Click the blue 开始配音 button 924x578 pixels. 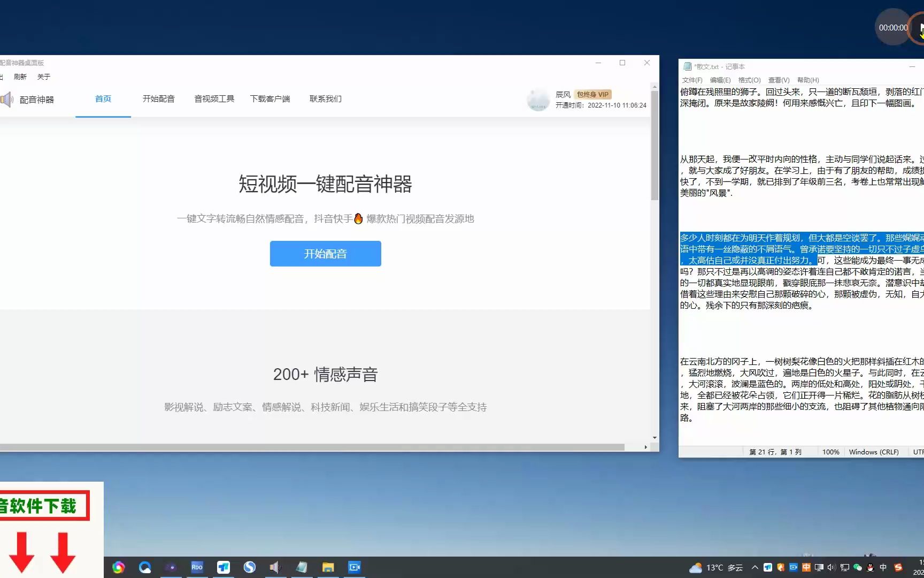325,254
